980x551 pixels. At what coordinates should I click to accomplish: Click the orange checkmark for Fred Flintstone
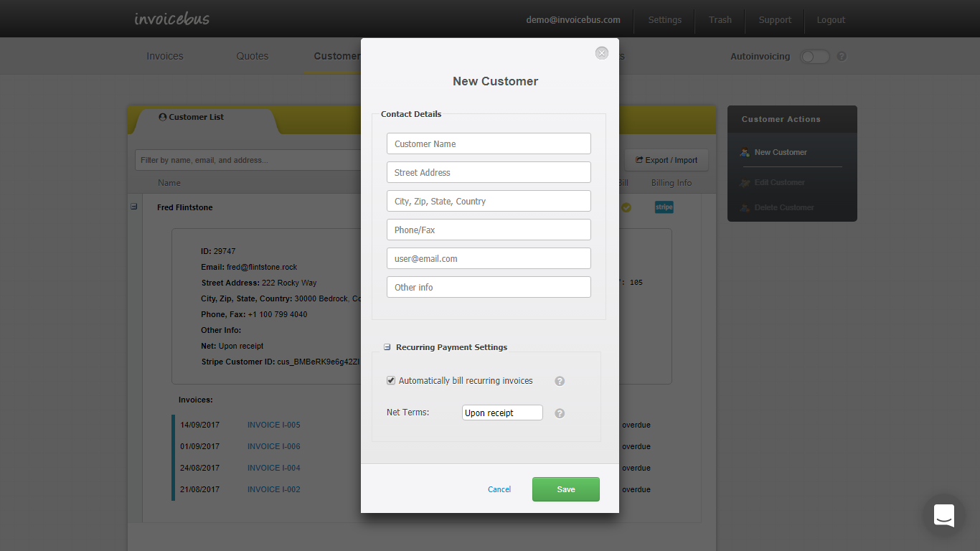pos(626,207)
